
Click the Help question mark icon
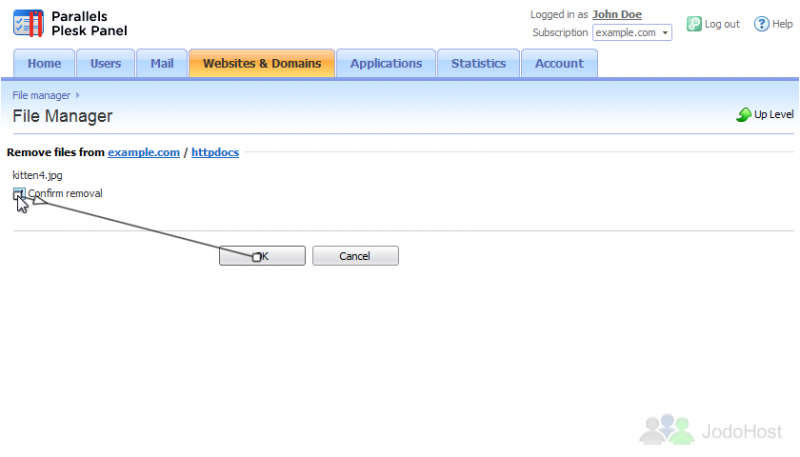click(x=761, y=24)
